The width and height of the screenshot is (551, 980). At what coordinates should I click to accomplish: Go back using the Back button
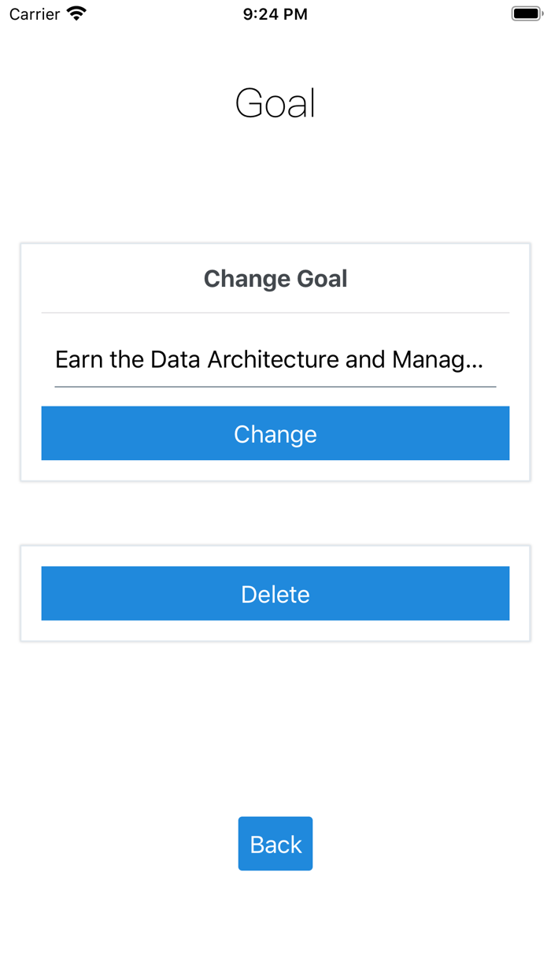[x=275, y=844]
